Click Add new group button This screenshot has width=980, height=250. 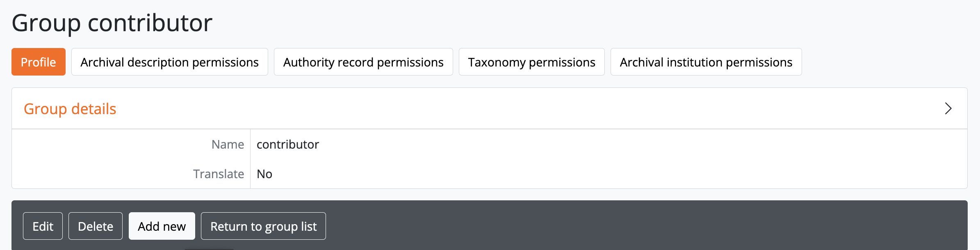click(162, 226)
